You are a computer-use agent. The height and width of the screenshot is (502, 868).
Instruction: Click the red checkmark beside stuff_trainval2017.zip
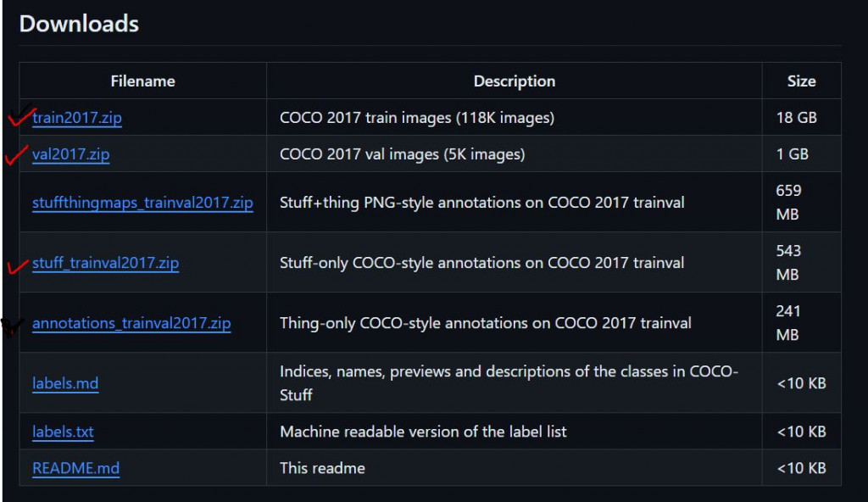(17, 266)
